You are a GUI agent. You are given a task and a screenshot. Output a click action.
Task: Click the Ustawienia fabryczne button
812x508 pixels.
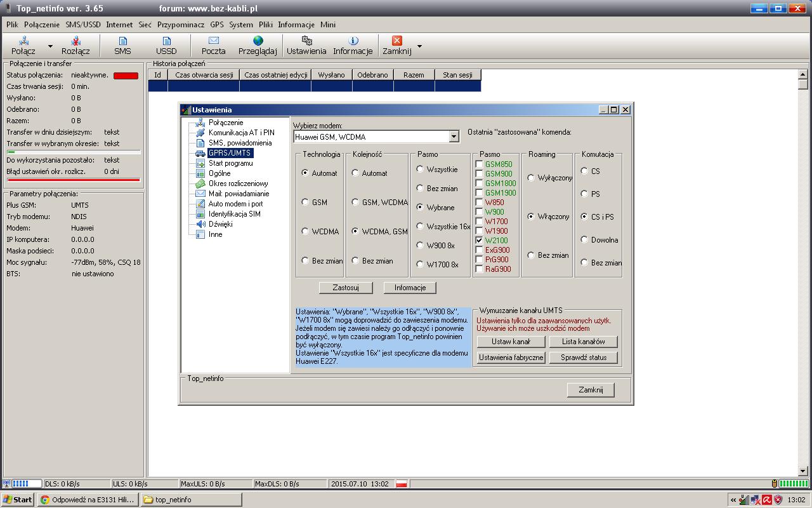click(x=511, y=358)
